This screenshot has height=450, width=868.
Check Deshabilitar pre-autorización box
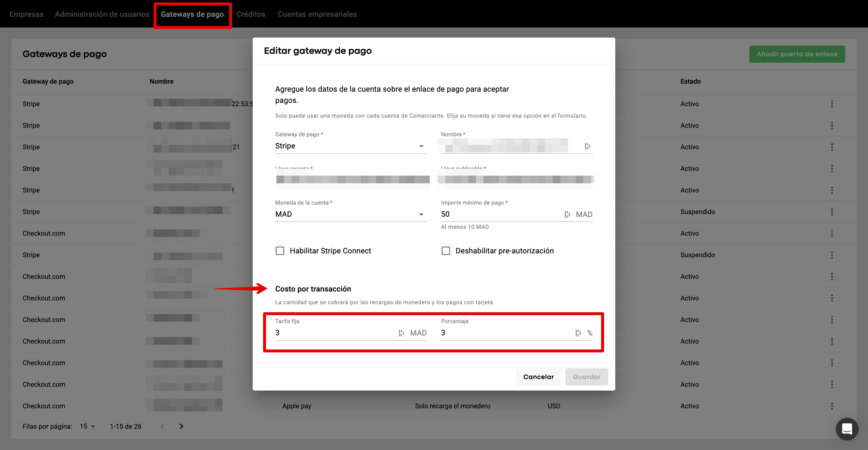(x=446, y=251)
